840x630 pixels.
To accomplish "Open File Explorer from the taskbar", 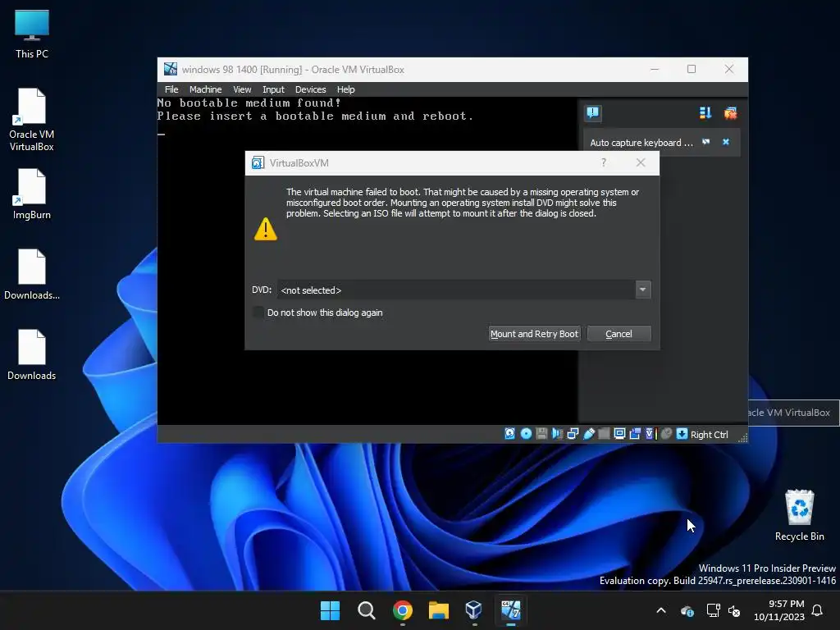I will coord(438,610).
